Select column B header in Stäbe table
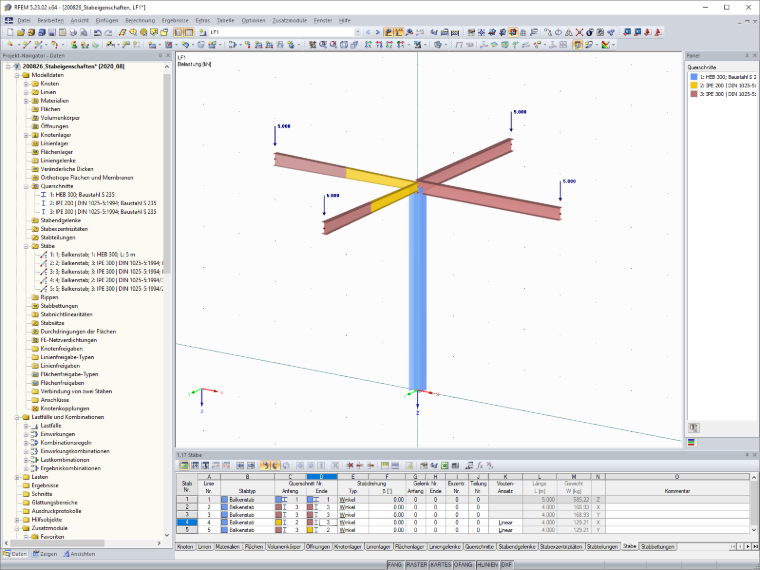The image size is (760, 570). pyautogui.click(x=247, y=477)
